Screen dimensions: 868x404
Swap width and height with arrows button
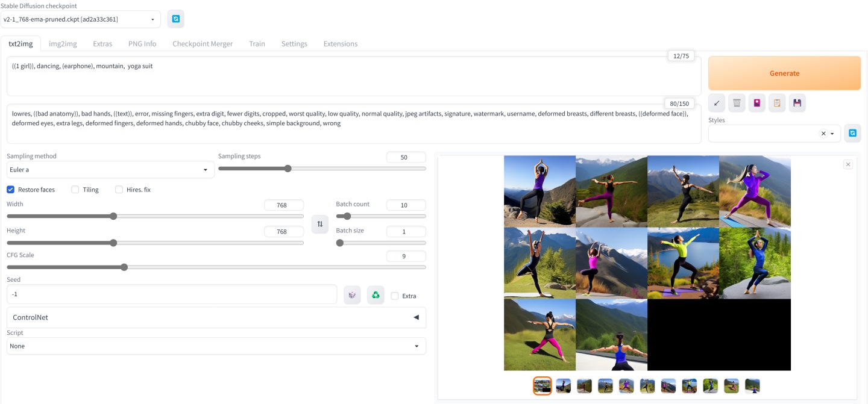tap(320, 224)
